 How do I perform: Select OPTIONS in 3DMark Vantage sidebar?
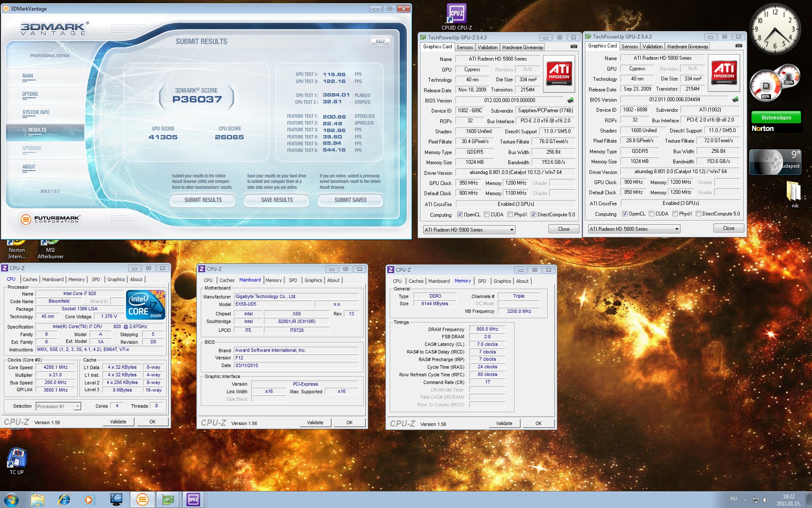30,94
